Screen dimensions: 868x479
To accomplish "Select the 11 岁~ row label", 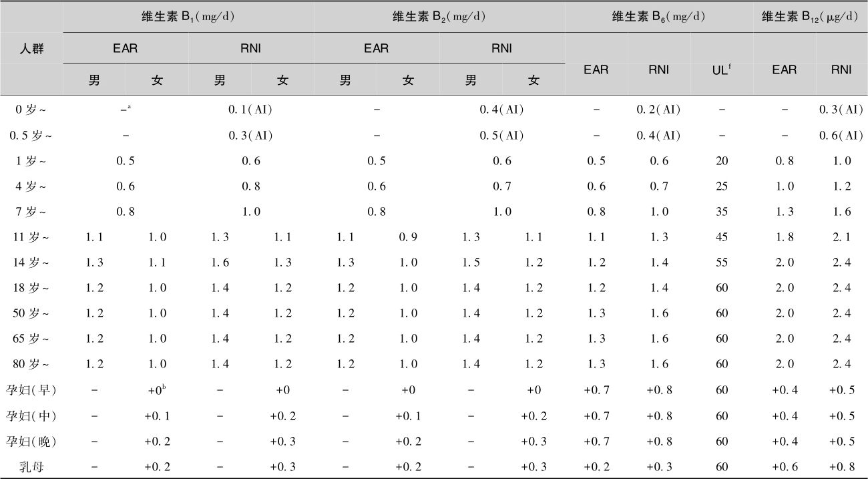I will click(x=31, y=236).
